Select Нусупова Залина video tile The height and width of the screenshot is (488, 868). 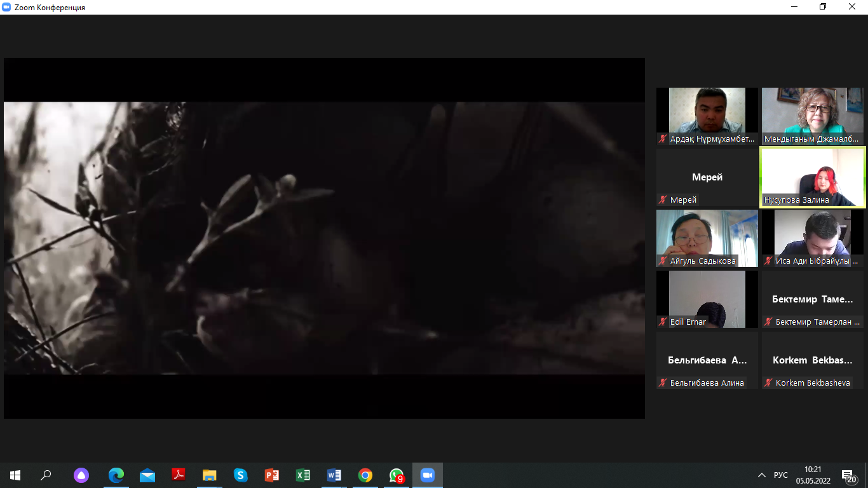pyautogui.click(x=813, y=177)
